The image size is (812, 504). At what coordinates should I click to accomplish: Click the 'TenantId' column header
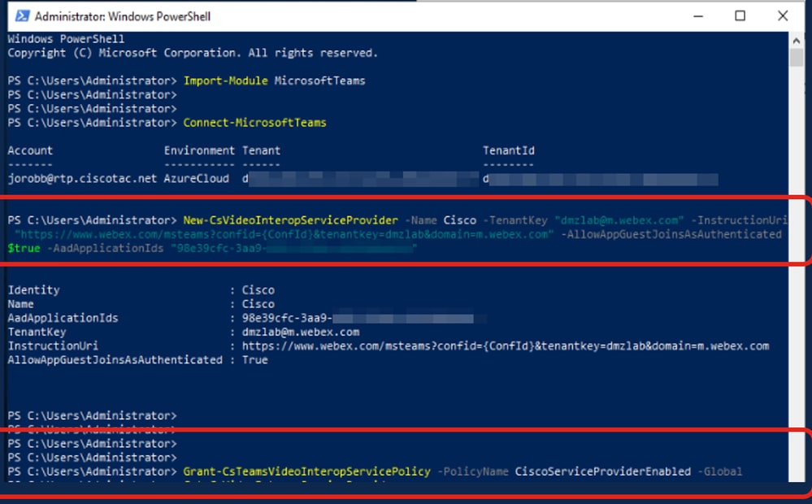pos(509,150)
